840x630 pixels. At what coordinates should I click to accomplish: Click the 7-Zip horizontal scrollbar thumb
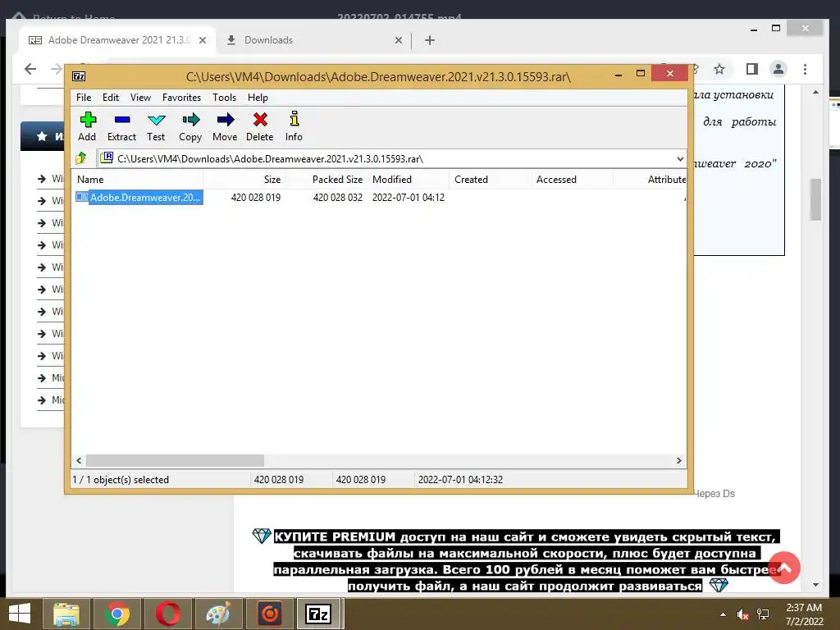coord(176,460)
